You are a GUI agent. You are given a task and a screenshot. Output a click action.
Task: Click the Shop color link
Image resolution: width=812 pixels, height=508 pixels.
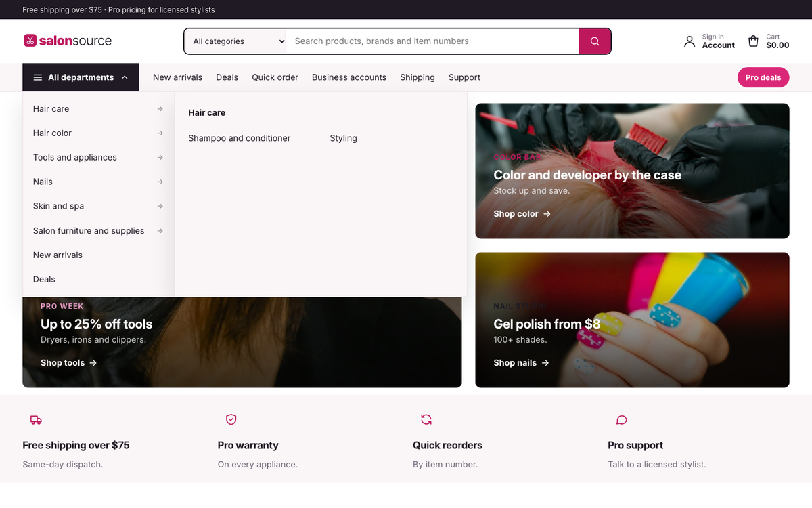[522, 214]
